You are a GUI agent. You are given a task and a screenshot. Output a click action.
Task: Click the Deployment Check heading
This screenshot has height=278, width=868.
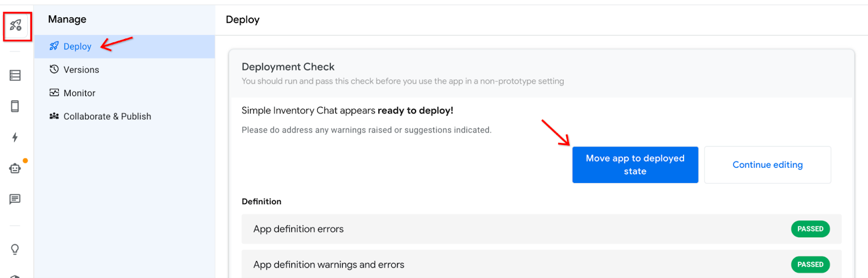point(288,67)
